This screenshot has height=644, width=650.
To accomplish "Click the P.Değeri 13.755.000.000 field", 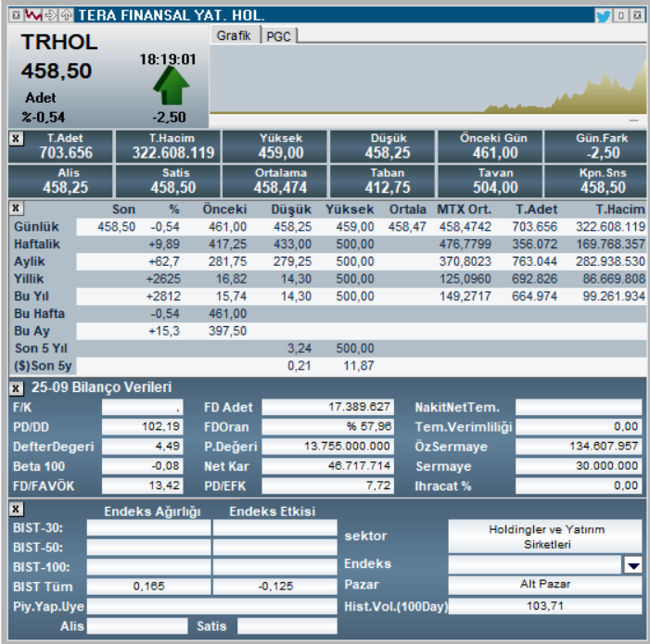I will coord(327,446).
